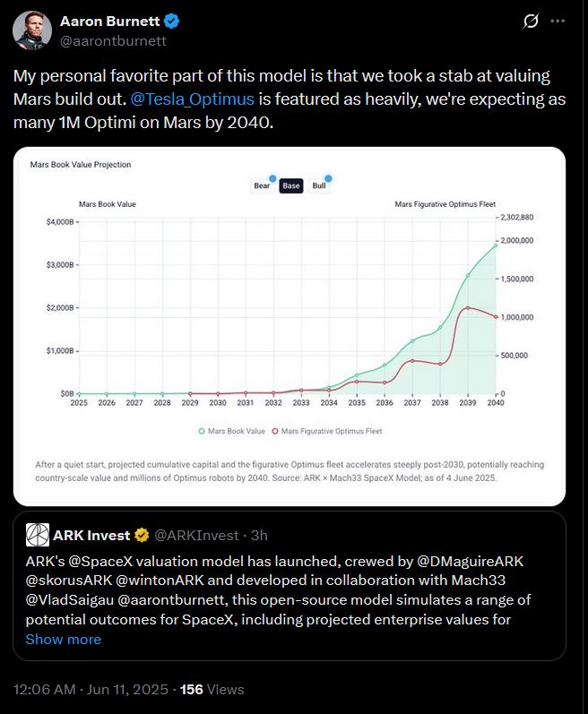
Task: Open the Grok slash-circle icon
Action: click(x=531, y=21)
